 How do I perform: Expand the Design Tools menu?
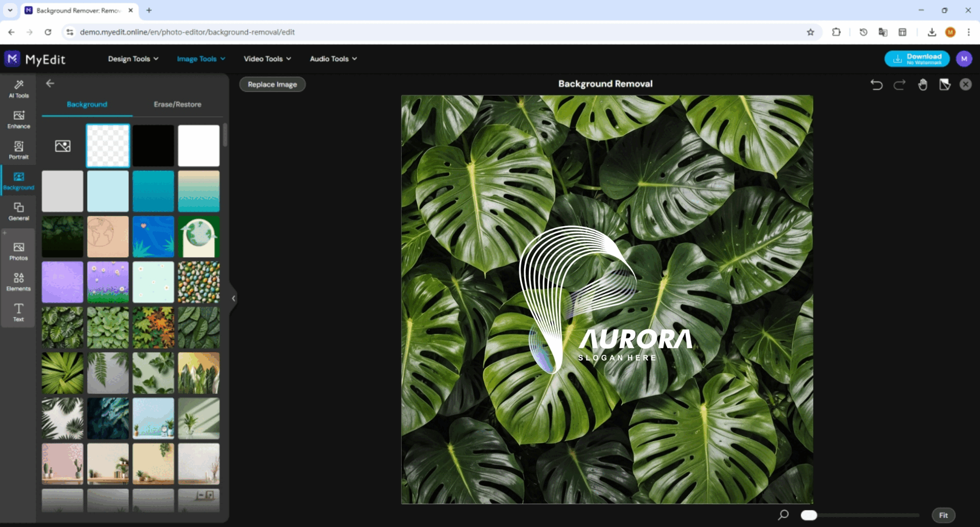pyautogui.click(x=133, y=59)
